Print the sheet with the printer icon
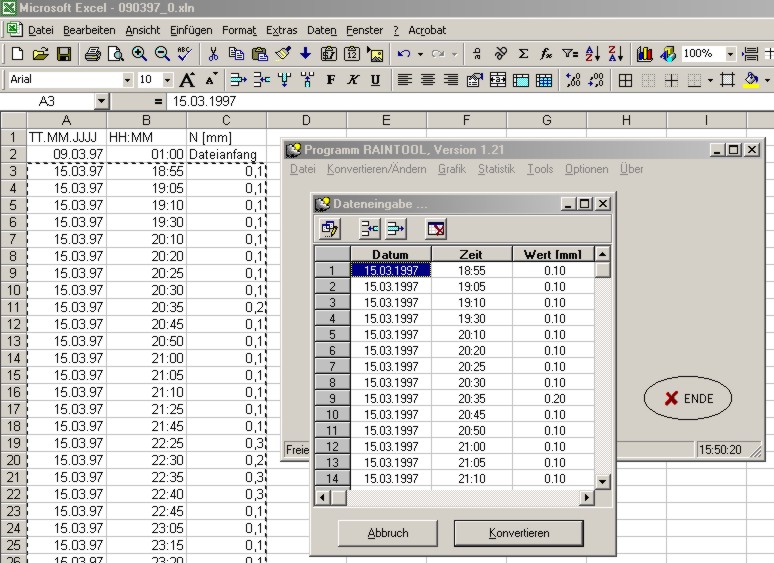This screenshot has width=774, height=563. [x=92, y=54]
